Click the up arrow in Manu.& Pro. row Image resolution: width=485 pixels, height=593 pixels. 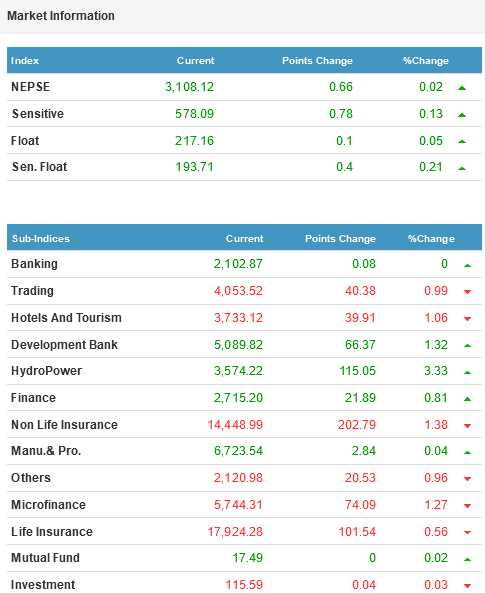point(468,452)
